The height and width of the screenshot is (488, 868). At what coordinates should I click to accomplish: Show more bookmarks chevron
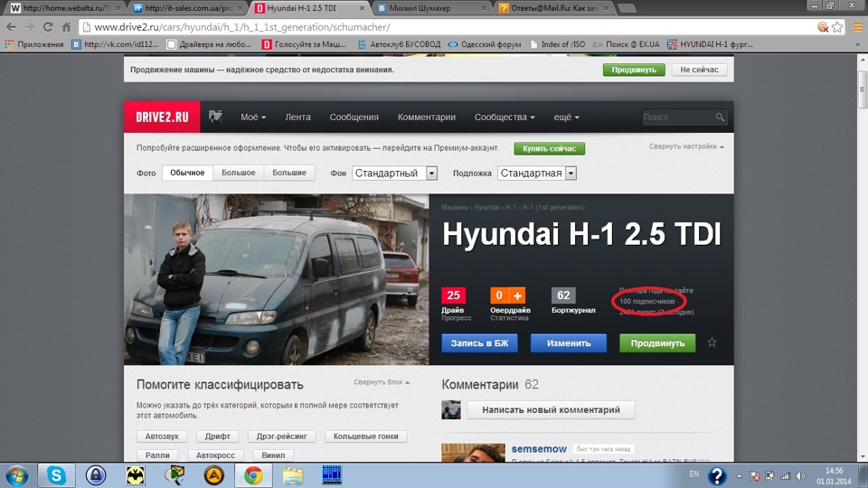(x=857, y=44)
